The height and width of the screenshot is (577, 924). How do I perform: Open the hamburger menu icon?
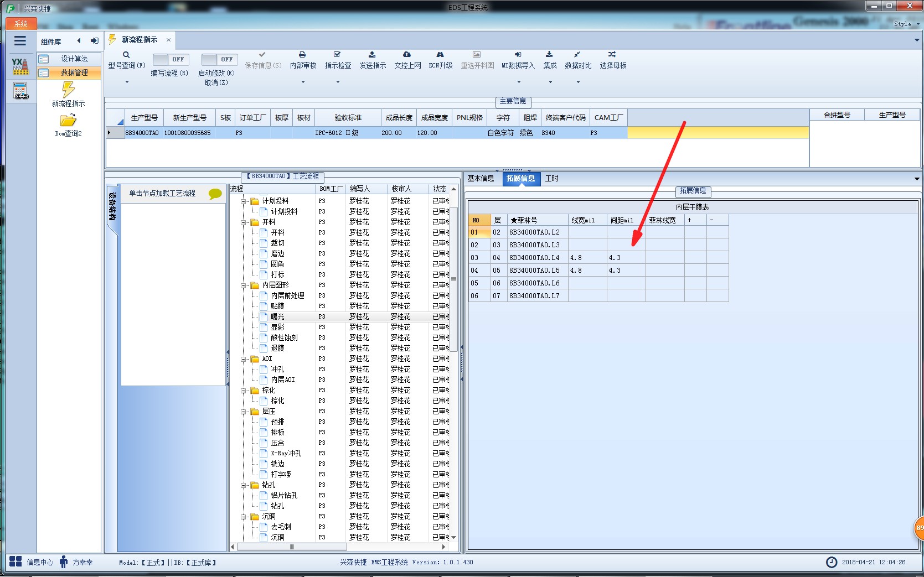(20, 41)
